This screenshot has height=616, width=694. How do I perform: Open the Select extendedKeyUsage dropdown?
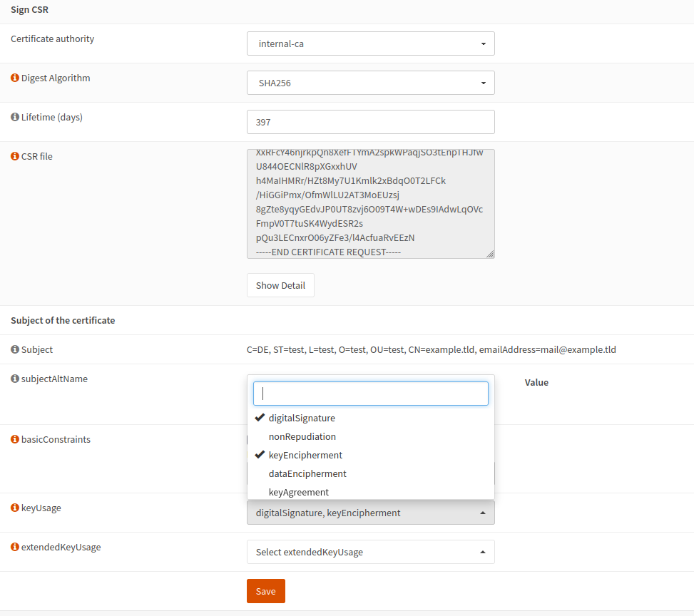coord(370,551)
